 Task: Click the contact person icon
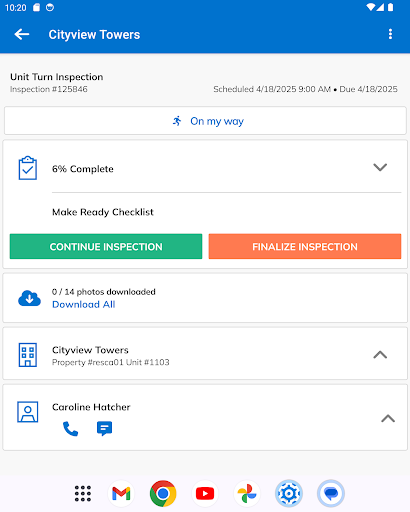[x=28, y=412]
